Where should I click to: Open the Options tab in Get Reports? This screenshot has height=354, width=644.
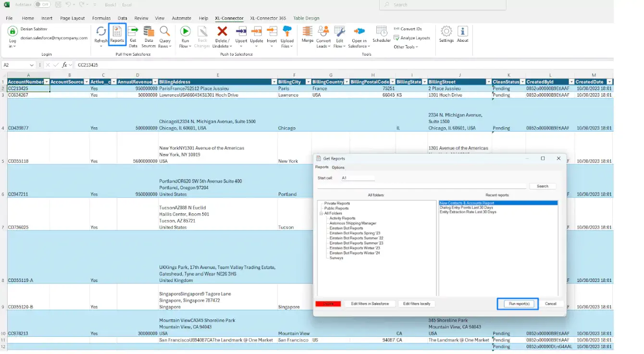click(338, 168)
